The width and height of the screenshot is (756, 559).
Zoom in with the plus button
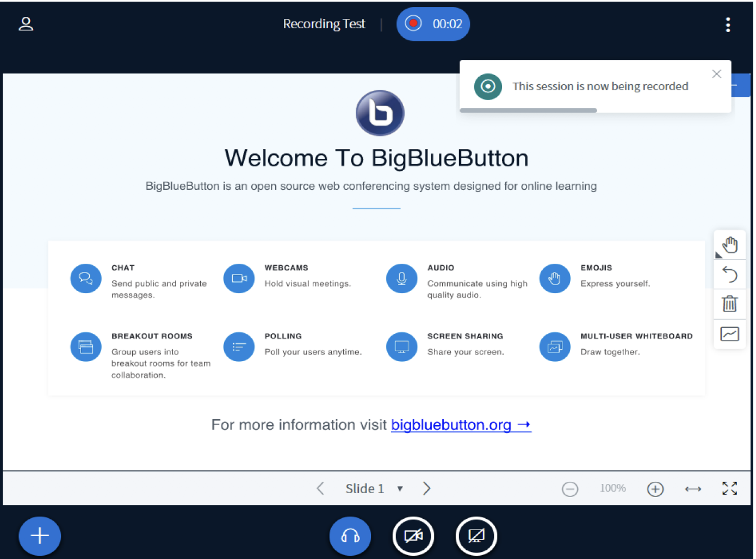655,489
